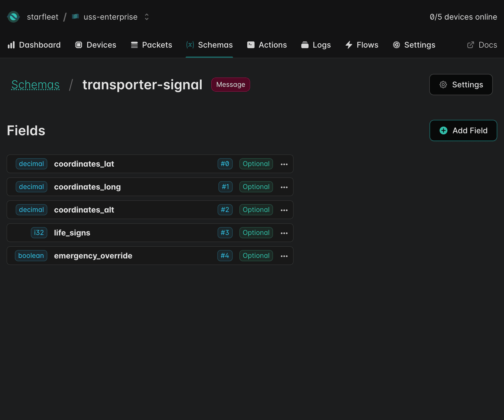This screenshot has height=420, width=504.
Task: Click the Packets stack icon
Action: [x=134, y=45]
